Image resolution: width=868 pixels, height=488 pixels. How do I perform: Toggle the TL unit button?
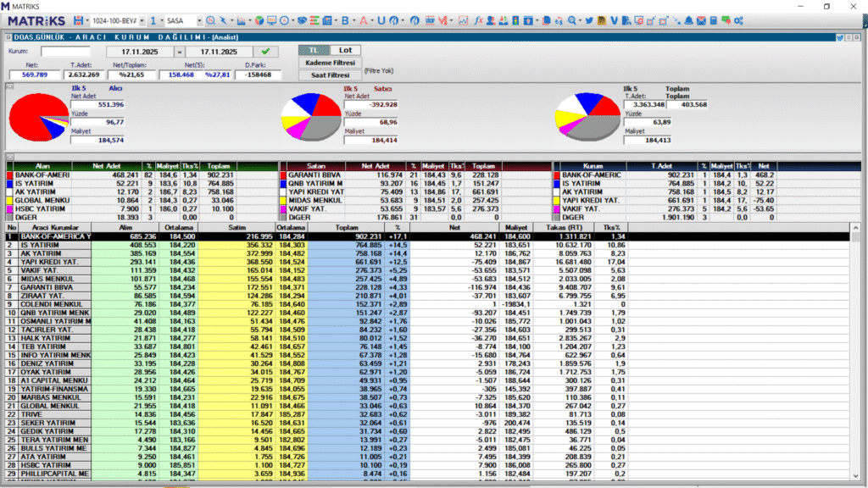pos(312,51)
